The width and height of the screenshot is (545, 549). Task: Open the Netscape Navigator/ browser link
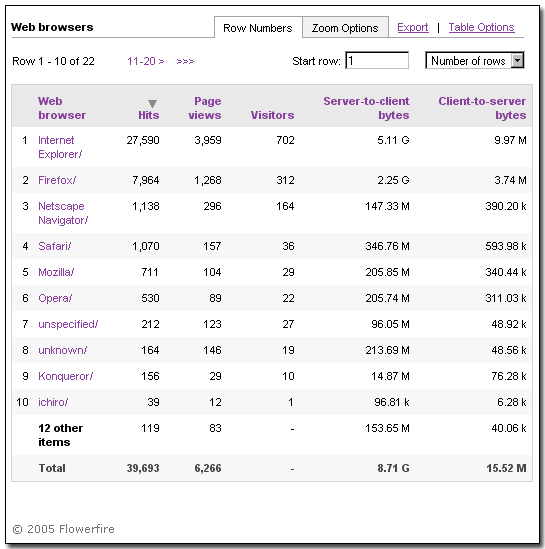pyautogui.click(x=63, y=213)
